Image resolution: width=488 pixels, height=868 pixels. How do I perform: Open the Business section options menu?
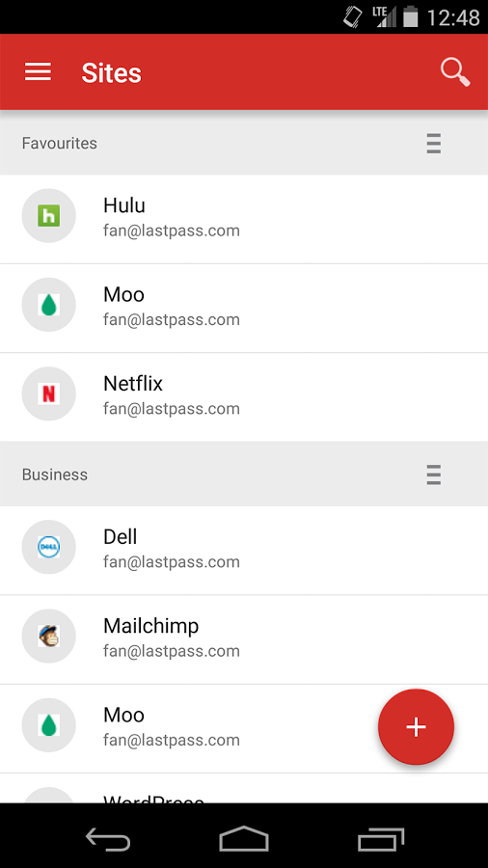coord(434,475)
